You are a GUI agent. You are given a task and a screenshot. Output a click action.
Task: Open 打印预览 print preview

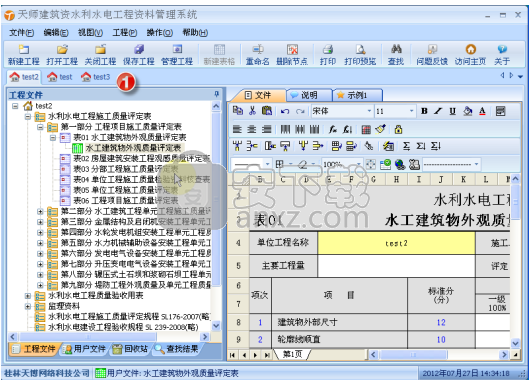pyautogui.click(x=360, y=55)
